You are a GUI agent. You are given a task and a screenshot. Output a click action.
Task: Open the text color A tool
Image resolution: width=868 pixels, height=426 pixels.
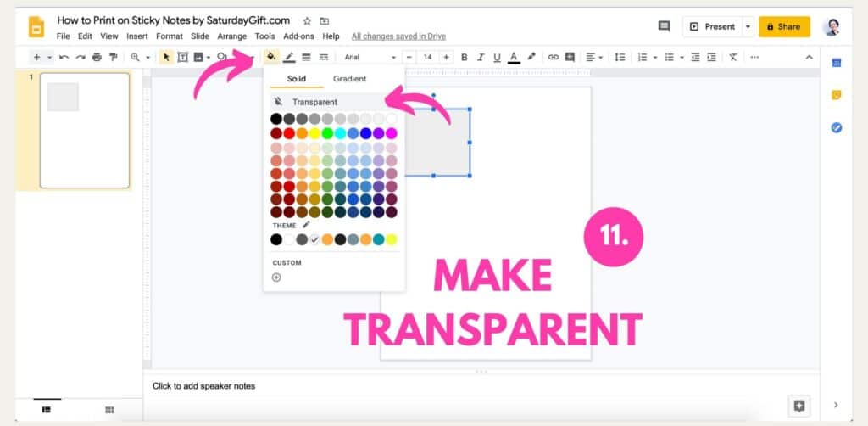click(514, 57)
